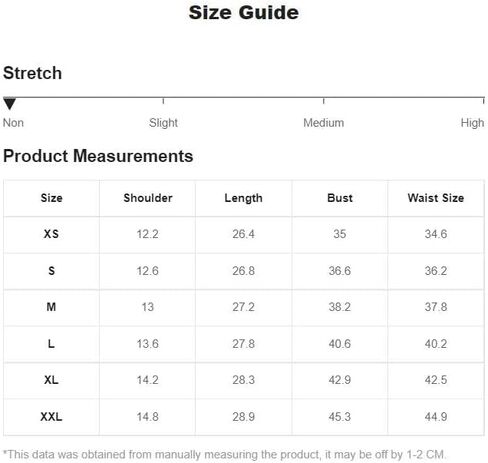This screenshot has width=488, height=463.
Task: Select the Waist Size column header
Action: click(x=436, y=198)
